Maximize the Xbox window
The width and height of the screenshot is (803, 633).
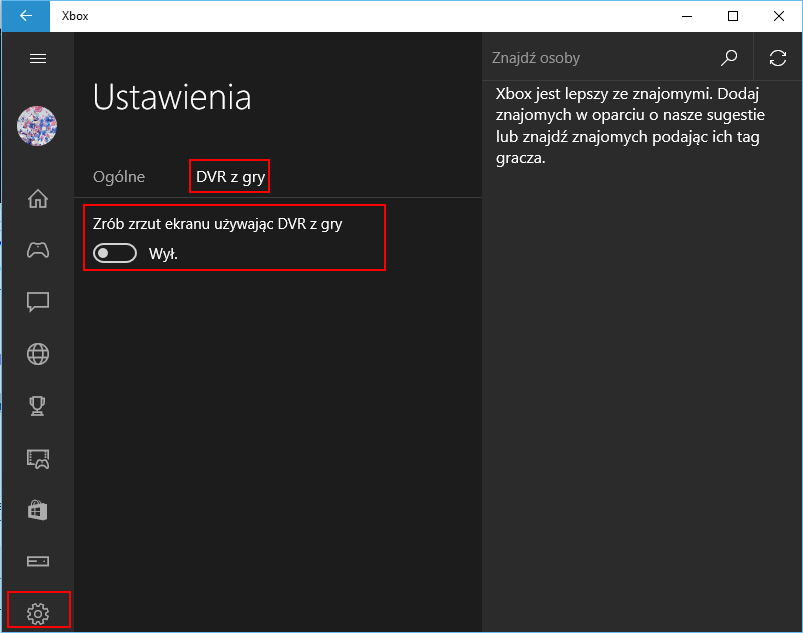point(733,16)
